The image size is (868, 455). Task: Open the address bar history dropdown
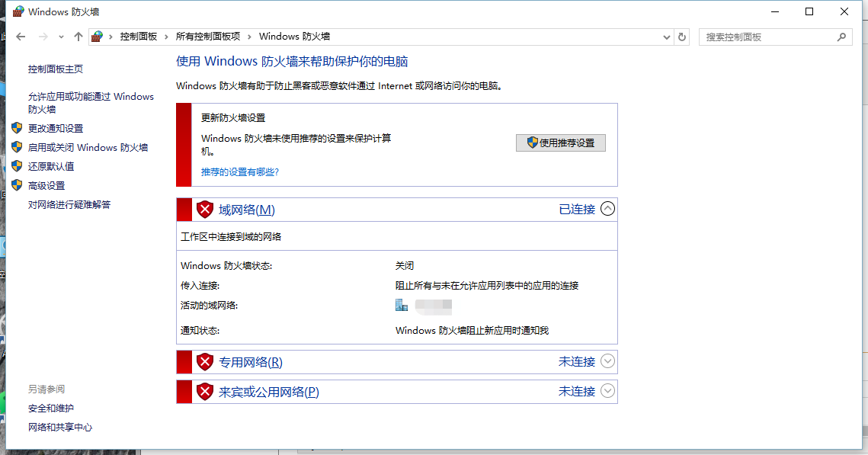pos(666,37)
